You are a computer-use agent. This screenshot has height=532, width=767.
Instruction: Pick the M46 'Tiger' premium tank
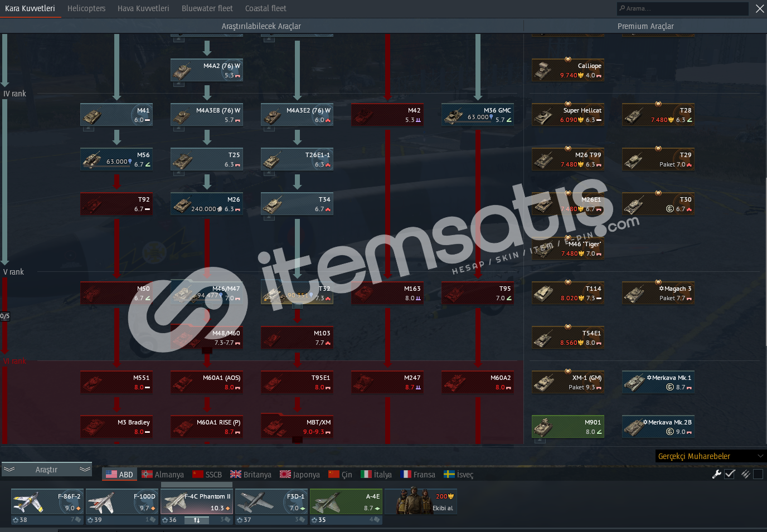tap(568, 248)
